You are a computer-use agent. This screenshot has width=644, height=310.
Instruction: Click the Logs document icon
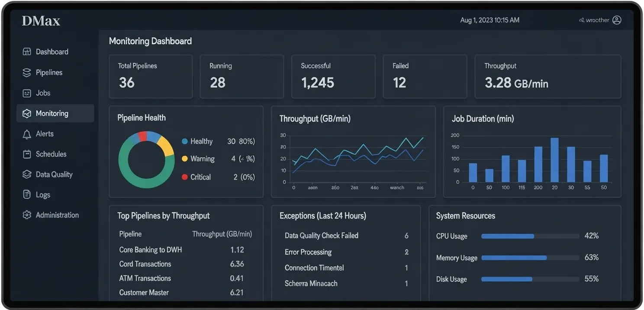point(27,195)
